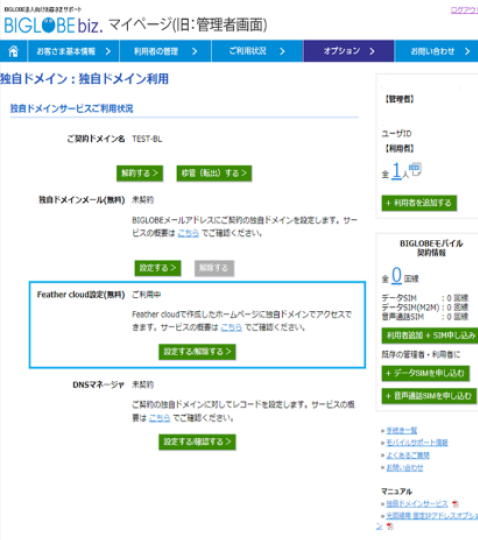Open the モバイルサポート情報 link
This screenshot has height=540, width=478.
(417, 443)
